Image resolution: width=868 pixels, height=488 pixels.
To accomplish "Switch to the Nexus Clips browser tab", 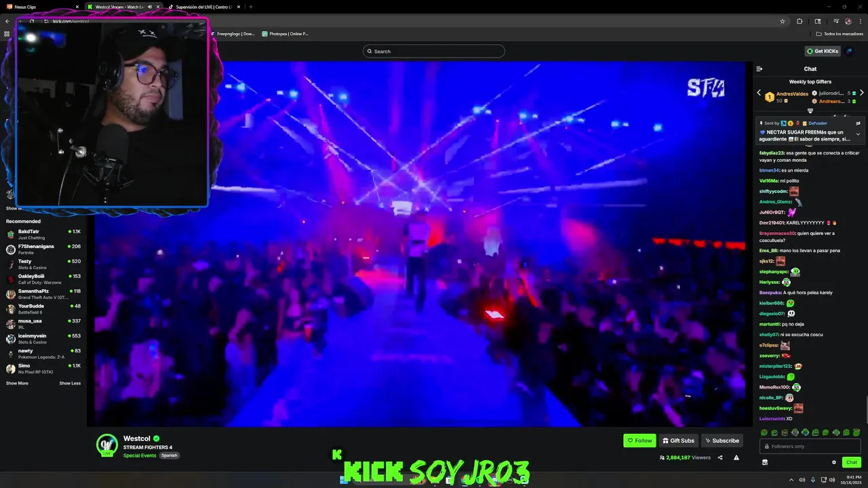I will (x=41, y=7).
